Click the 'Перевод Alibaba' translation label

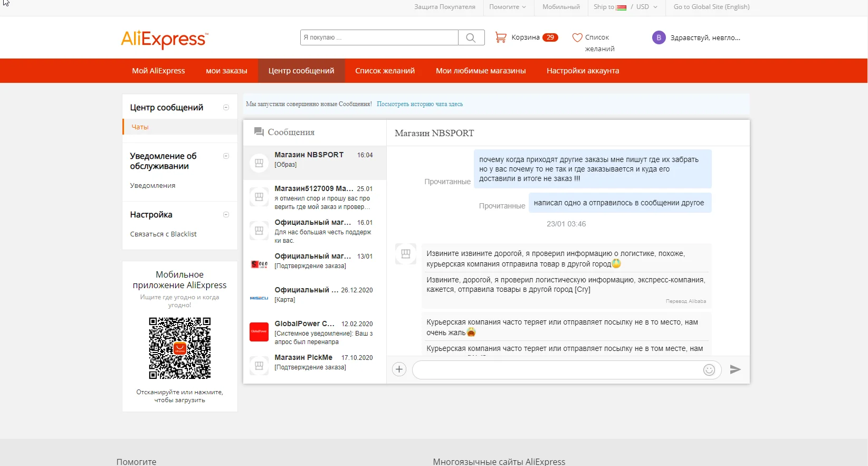pos(686,301)
